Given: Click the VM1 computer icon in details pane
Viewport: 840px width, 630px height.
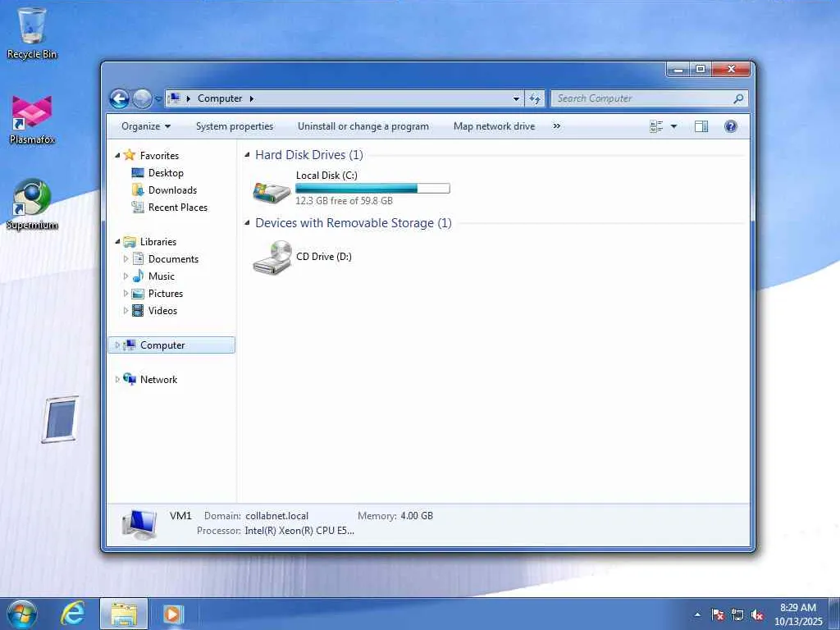Looking at the screenshot, I should 139,523.
